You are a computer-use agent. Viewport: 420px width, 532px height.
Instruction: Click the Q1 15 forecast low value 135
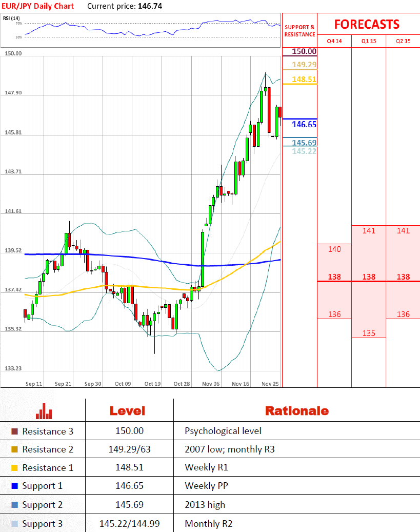[369, 333]
